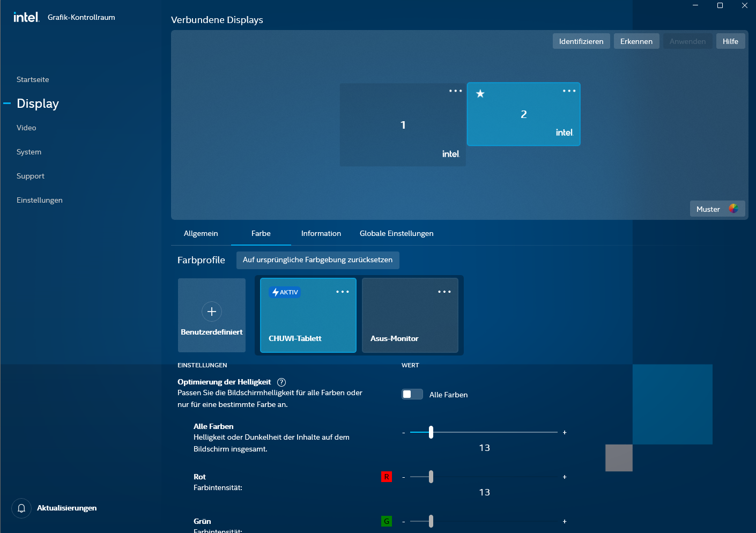Open options dots on CHUWI-Tablett profile
Viewport: 756px width, 533px height.
343,292
